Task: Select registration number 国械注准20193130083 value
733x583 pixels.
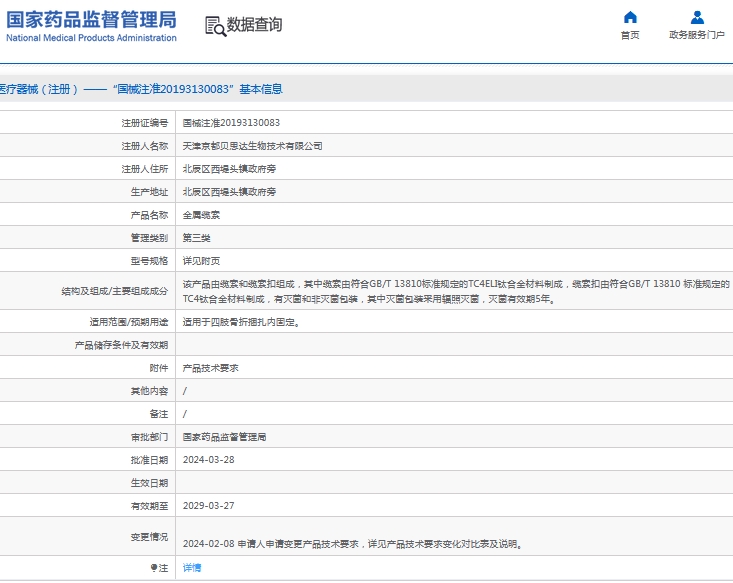Action: click(231, 123)
